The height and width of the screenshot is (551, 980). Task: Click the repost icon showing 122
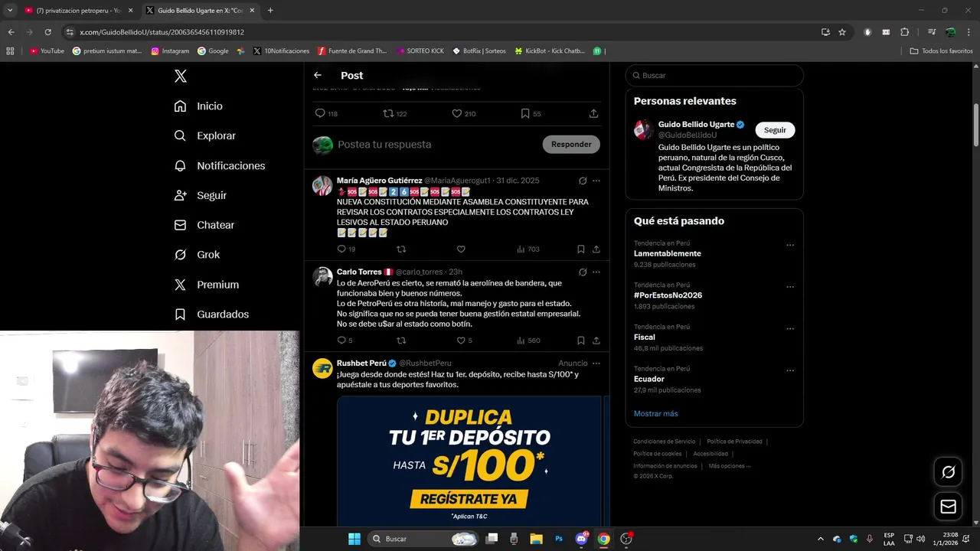pos(388,113)
